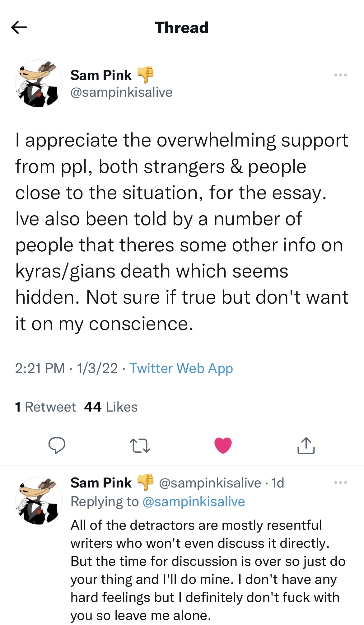Open the reply speech bubble icon
Image resolution: width=364 pixels, height=625 pixels.
57,445
